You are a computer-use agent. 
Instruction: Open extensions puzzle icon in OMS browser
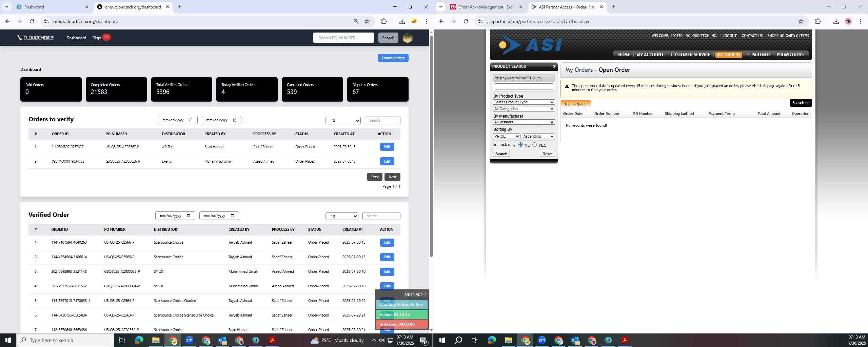point(384,21)
